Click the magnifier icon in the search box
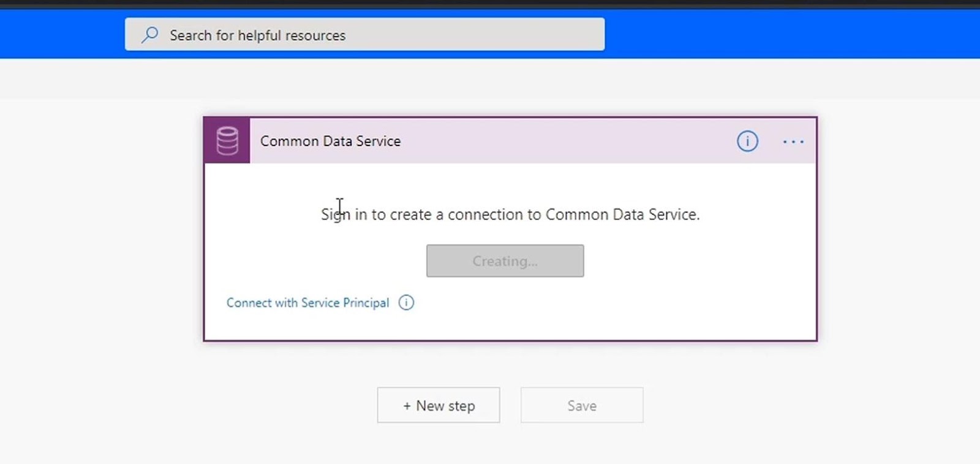This screenshot has width=980, height=464. click(149, 35)
